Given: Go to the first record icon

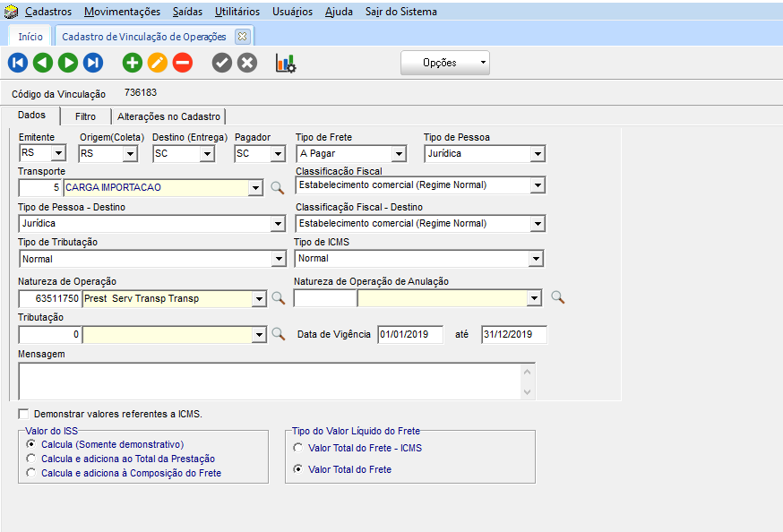Looking at the screenshot, I should [17, 63].
